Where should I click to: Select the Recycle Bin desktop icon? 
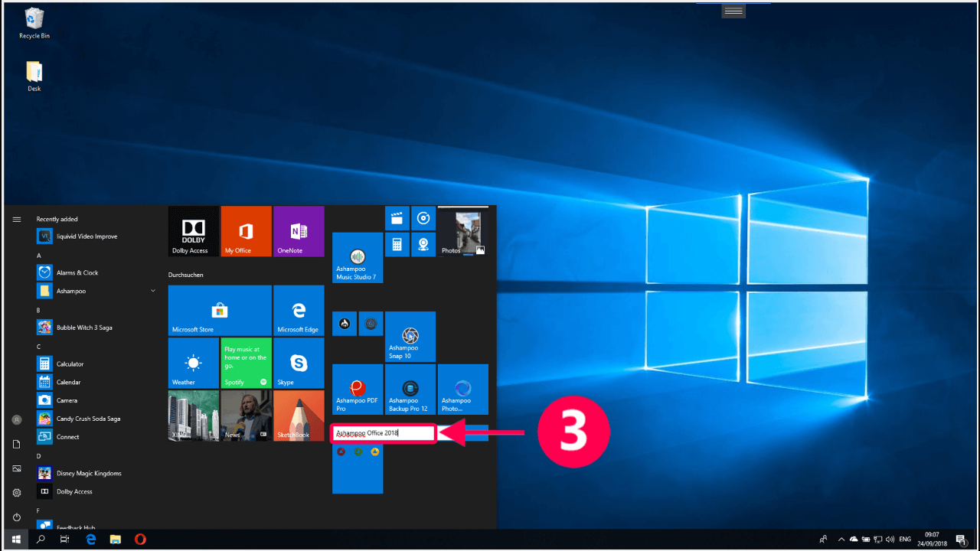(34, 24)
